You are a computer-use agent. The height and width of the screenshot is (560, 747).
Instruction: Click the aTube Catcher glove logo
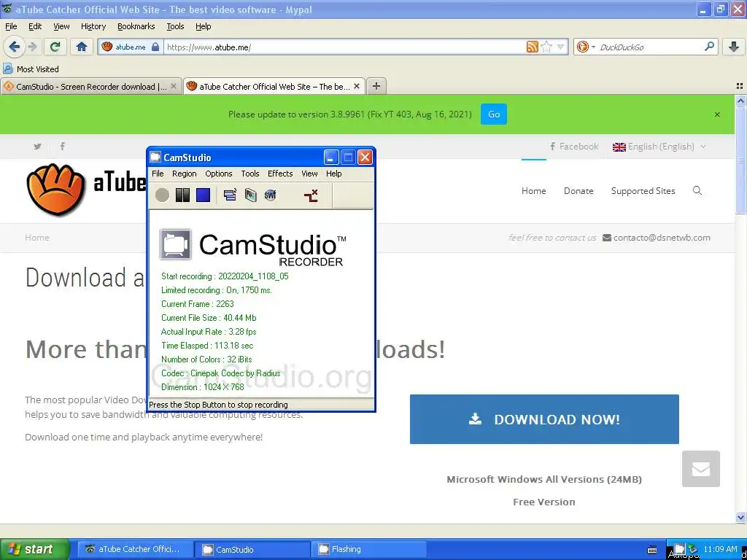coord(56,189)
